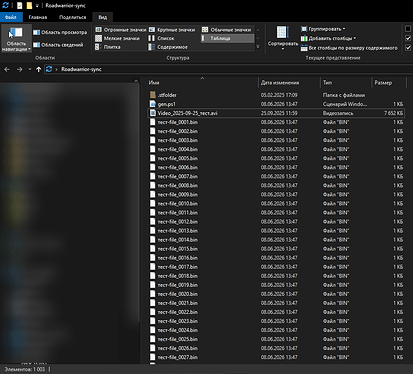Screen dimensions: 413x374
Task: Click the properties icon in title bar
Action: point(20,6)
